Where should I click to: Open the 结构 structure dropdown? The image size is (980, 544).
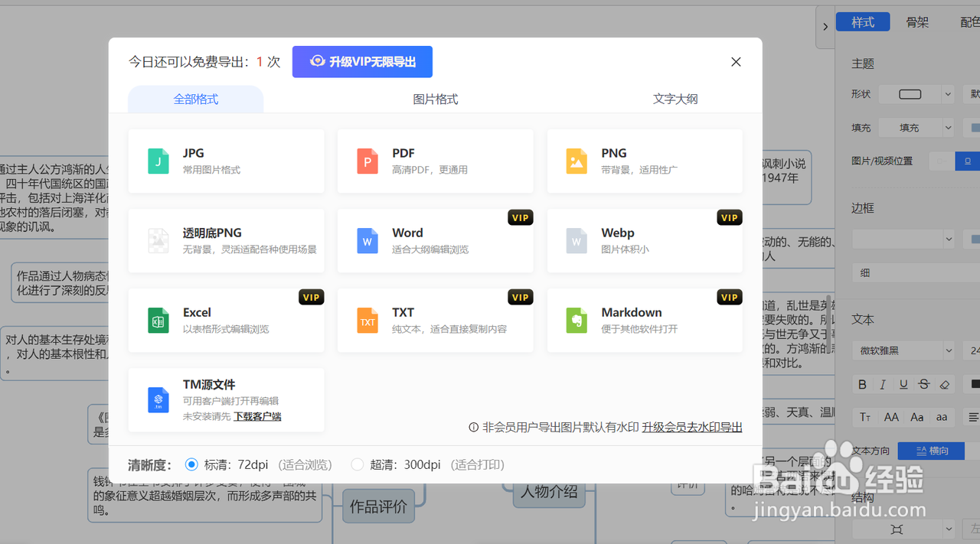(902, 529)
